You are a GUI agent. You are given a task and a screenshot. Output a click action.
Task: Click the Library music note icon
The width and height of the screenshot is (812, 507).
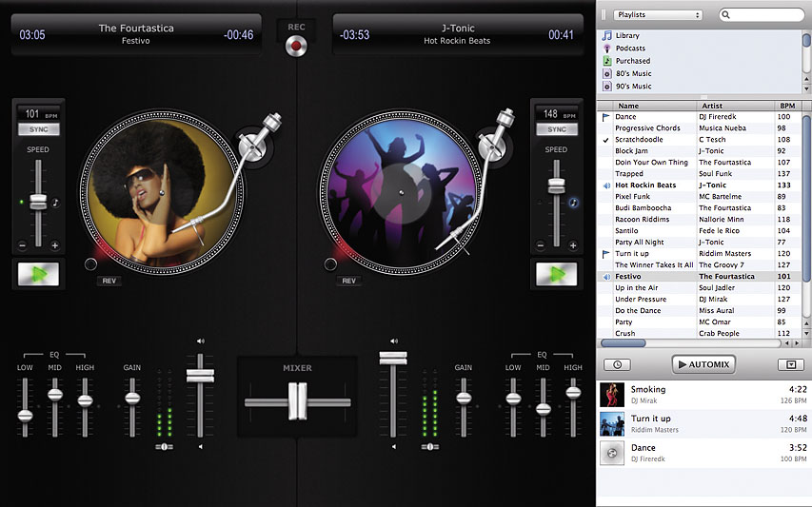click(606, 35)
